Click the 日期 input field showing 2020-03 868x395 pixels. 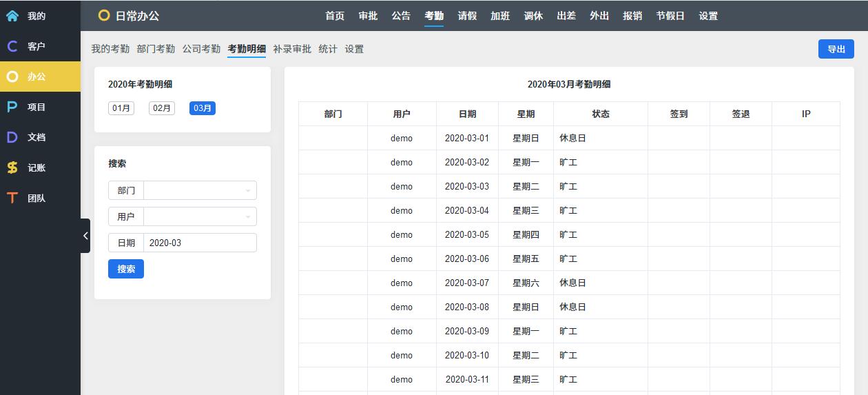coord(200,243)
